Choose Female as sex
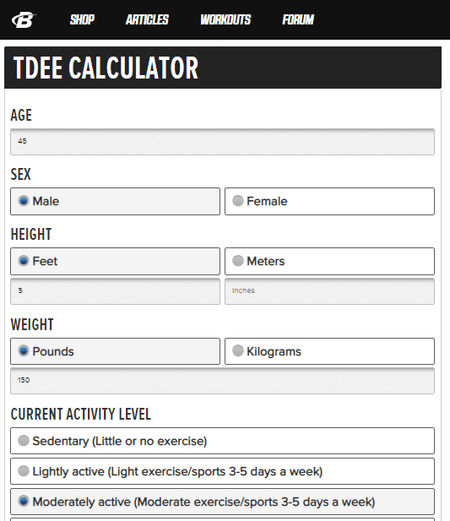 coord(329,201)
